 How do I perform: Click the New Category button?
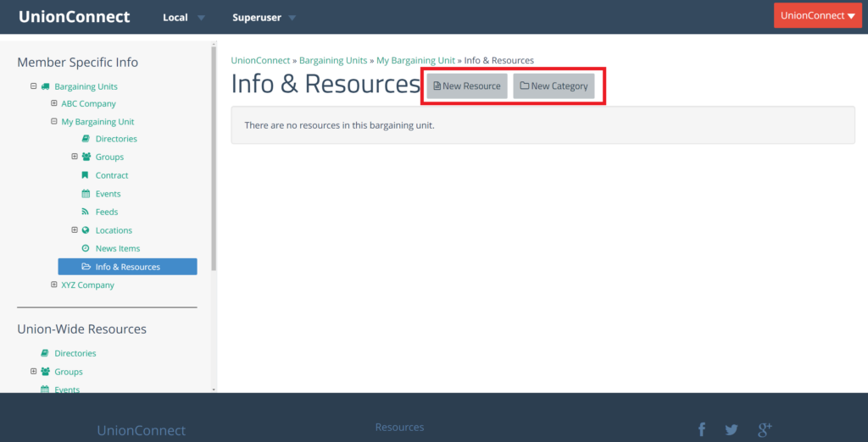pyautogui.click(x=554, y=86)
